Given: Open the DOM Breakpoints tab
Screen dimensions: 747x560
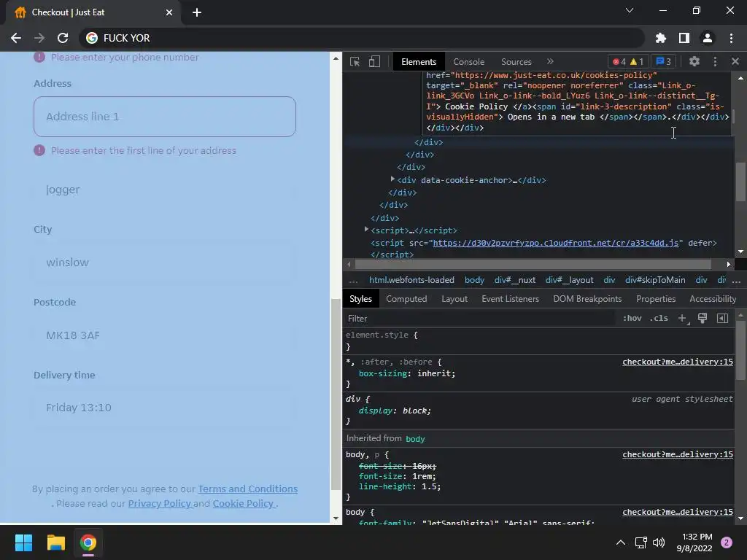Looking at the screenshot, I should tap(587, 299).
